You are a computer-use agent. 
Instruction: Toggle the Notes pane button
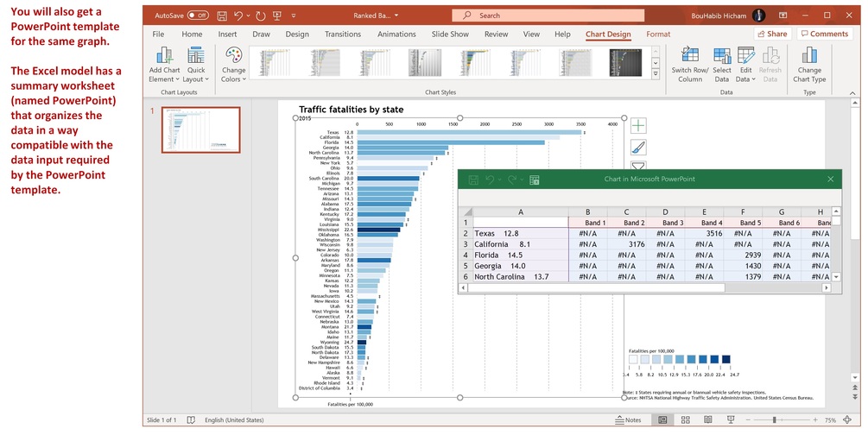pos(628,420)
